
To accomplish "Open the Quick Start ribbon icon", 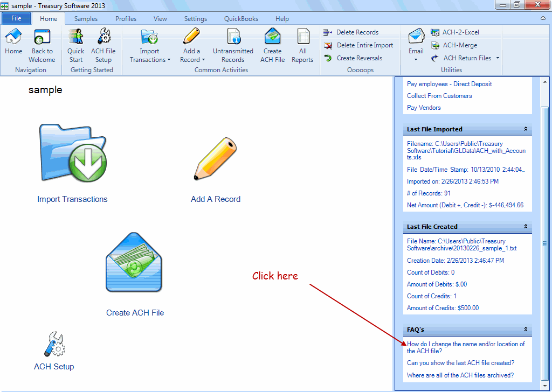I will coord(76,37).
